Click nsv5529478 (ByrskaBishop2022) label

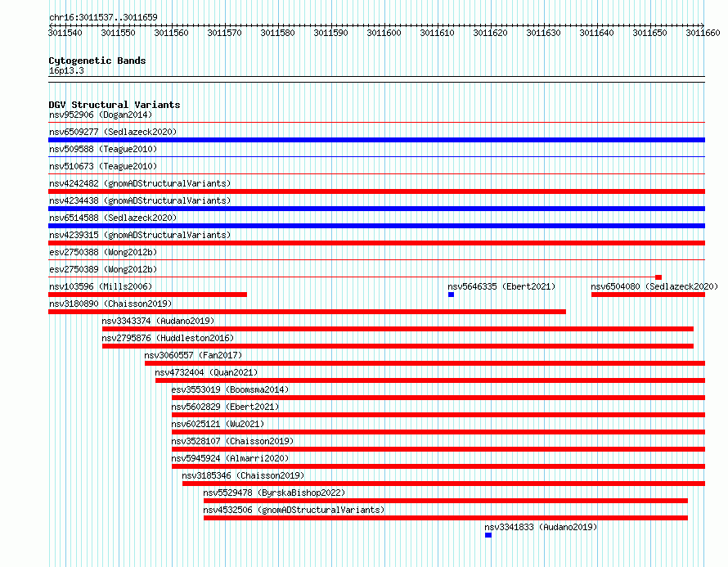274,493
